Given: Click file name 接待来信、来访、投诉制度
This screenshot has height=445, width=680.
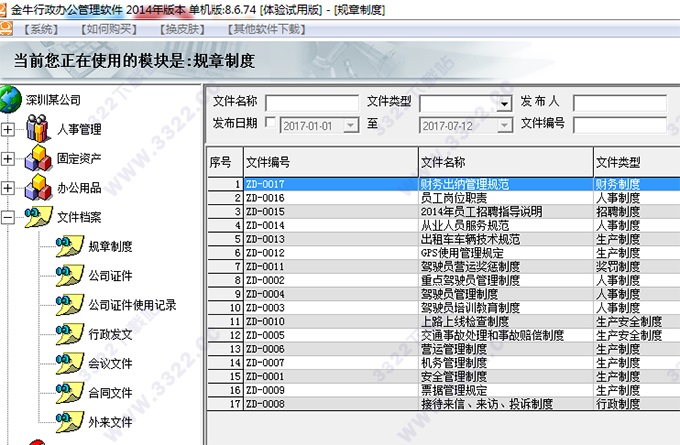Looking at the screenshot, I should [x=487, y=404].
